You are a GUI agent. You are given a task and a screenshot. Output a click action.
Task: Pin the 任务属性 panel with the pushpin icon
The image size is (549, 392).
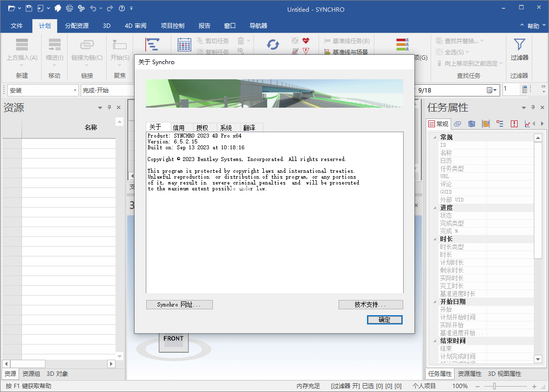tap(533, 108)
